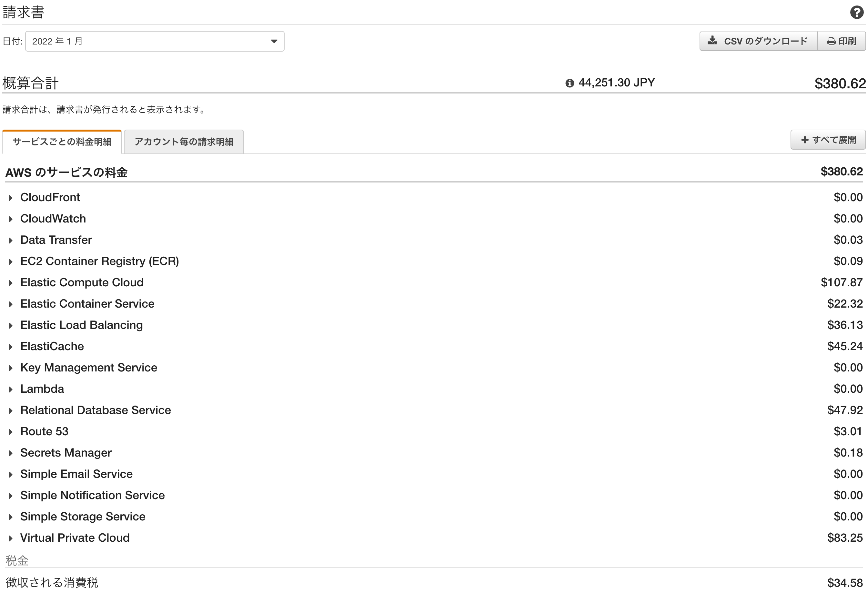Click the Secrets Manager service name
The height and width of the screenshot is (592, 868).
coord(66,452)
